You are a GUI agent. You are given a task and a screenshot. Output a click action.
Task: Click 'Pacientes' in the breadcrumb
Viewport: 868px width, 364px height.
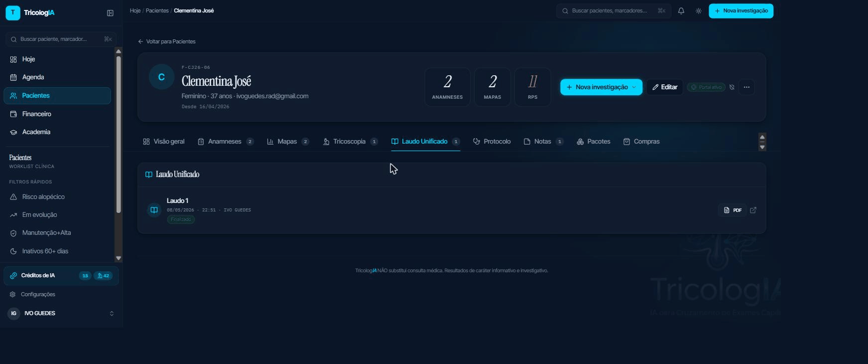click(x=157, y=10)
